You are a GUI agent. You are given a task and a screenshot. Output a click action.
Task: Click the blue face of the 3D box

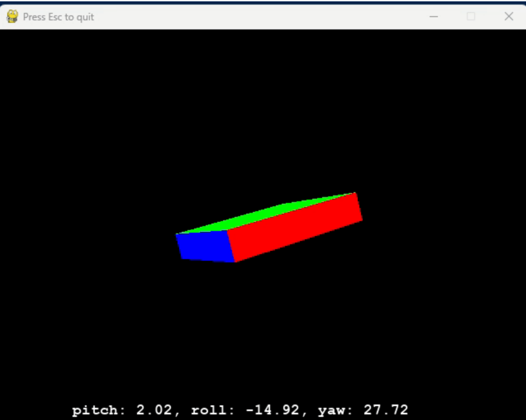205,247
